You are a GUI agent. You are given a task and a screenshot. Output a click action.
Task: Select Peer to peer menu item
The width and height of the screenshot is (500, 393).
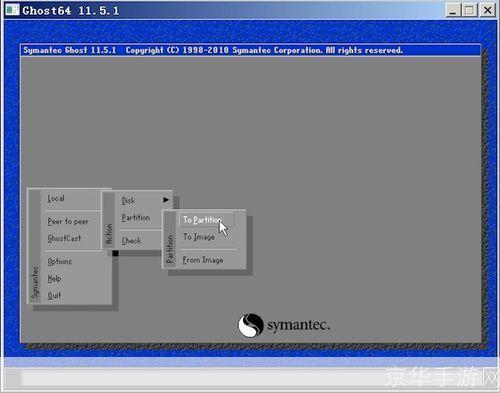point(68,222)
